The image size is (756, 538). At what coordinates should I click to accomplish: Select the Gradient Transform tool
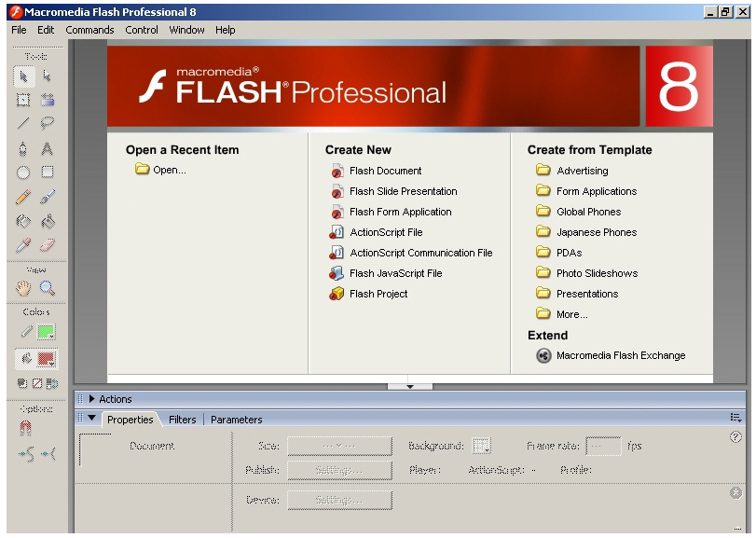pos(48,100)
